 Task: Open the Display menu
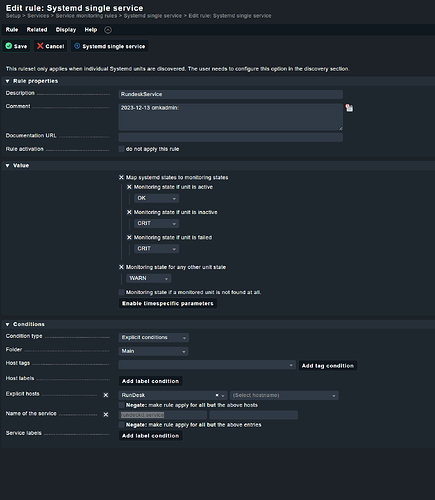point(66,30)
